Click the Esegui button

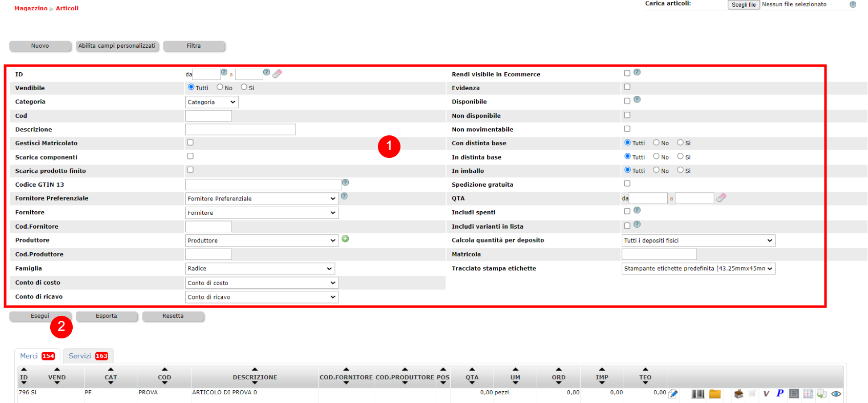[40, 316]
